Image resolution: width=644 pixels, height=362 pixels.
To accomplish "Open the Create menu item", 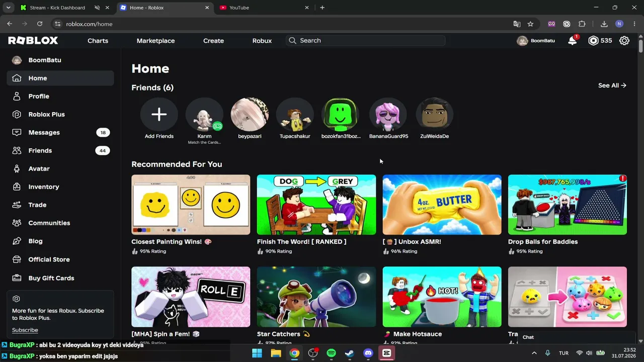I will [213, 41].
